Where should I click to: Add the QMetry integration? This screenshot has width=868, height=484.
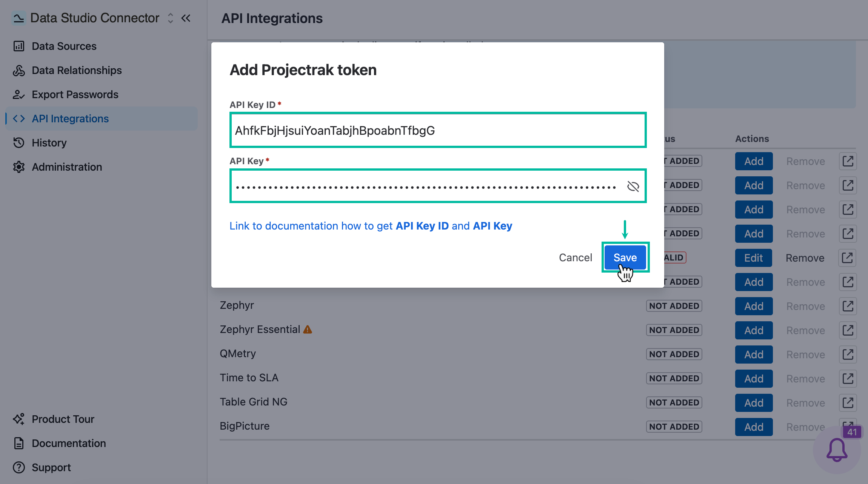point(754,355)
